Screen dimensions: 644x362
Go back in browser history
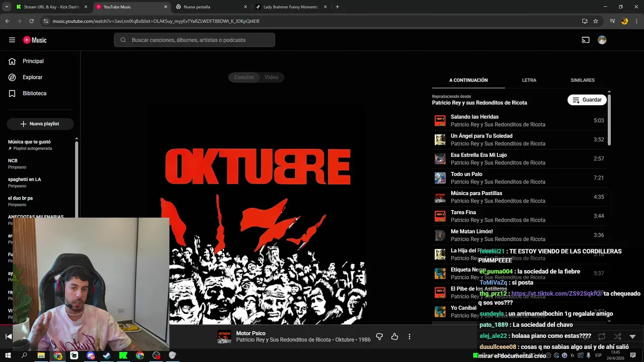pos(7,21)
